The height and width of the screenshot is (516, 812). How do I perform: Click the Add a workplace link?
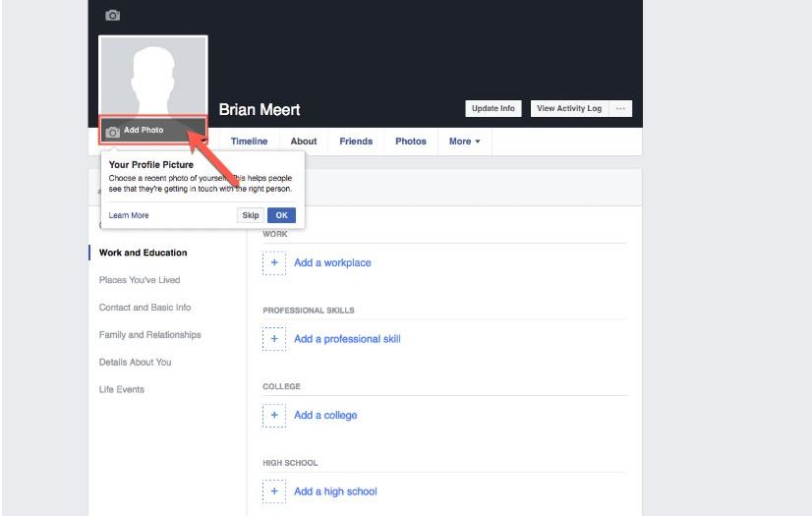[x=332, y=263]
